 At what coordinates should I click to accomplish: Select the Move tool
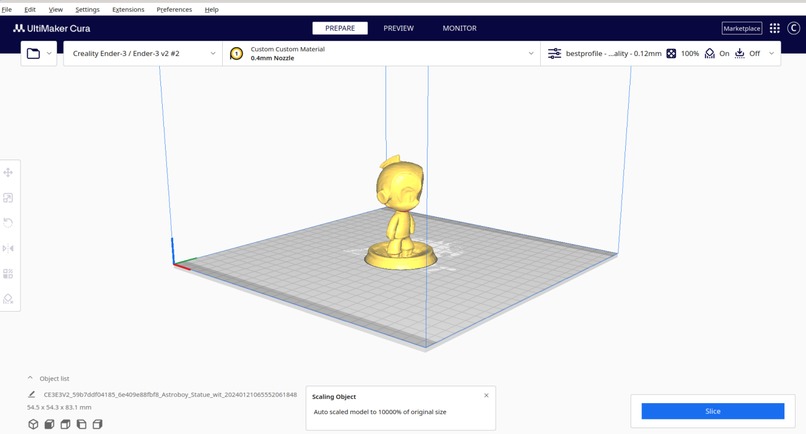(x=8, y=172)
